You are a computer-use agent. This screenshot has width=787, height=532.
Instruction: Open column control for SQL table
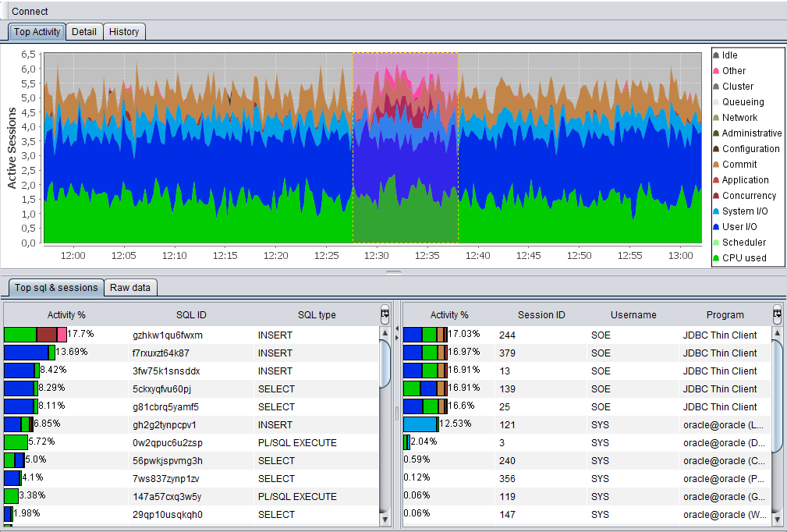pyautogui.click(x=385, y=314)
